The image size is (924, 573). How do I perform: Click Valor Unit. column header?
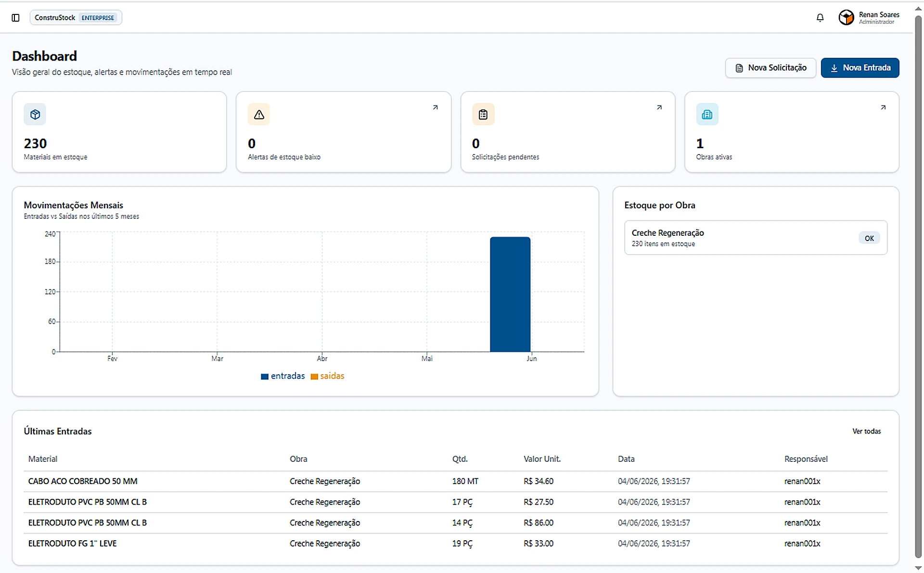tap(542, 459)
